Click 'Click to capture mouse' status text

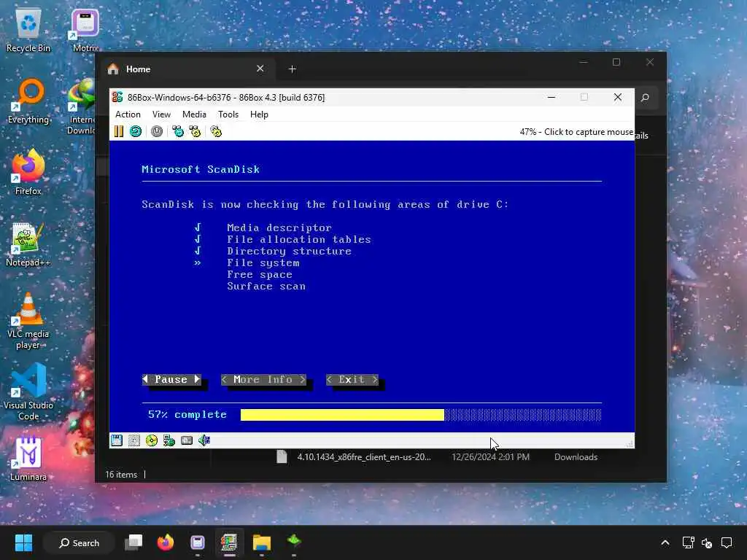(589, 132)
